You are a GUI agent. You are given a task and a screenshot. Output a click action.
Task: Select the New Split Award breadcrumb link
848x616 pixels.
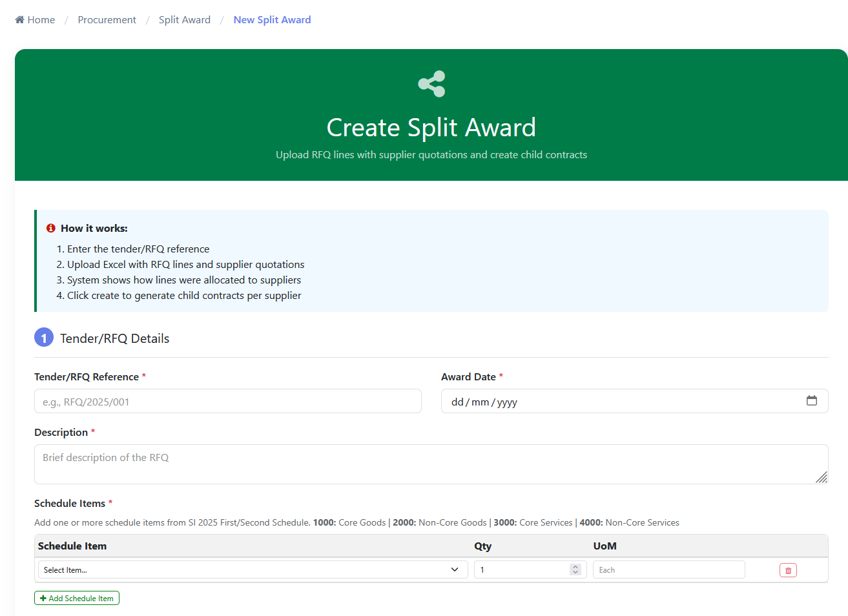(x=272, y=19)
